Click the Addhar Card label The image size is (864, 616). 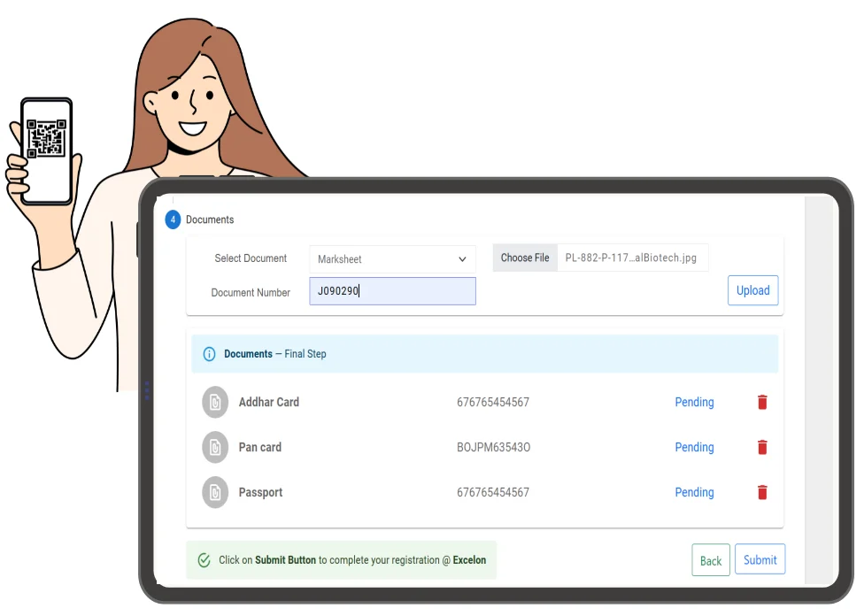point(269,402)
